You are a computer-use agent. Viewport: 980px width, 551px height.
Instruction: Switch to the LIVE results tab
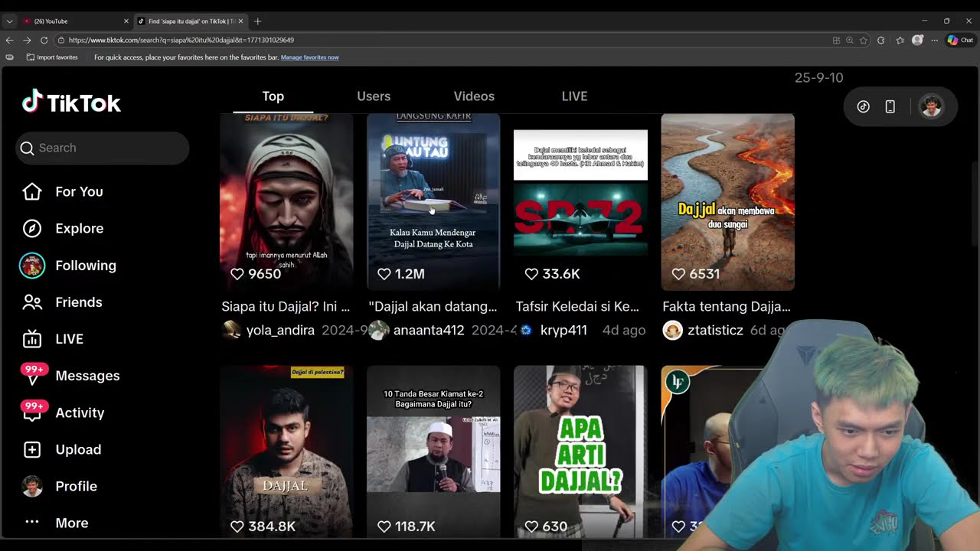tap(574, 96)
